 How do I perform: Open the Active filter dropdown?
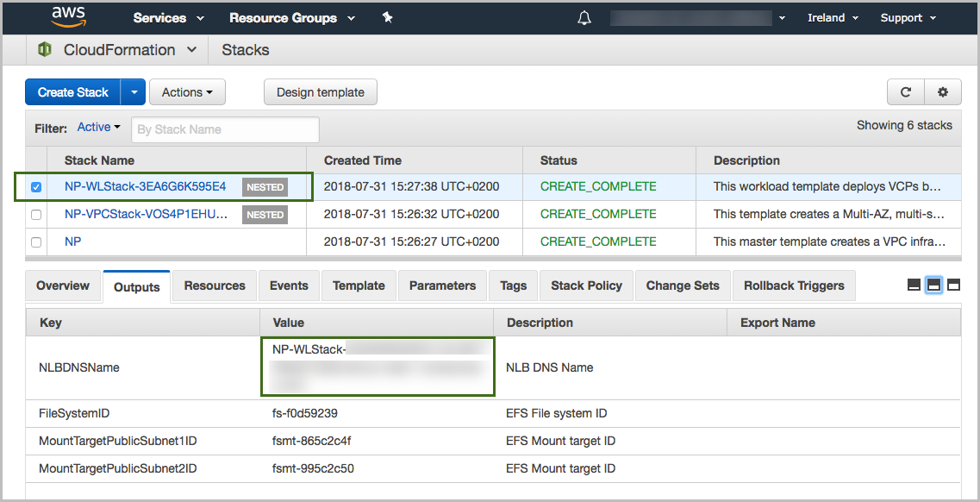[x=99, y=127]
